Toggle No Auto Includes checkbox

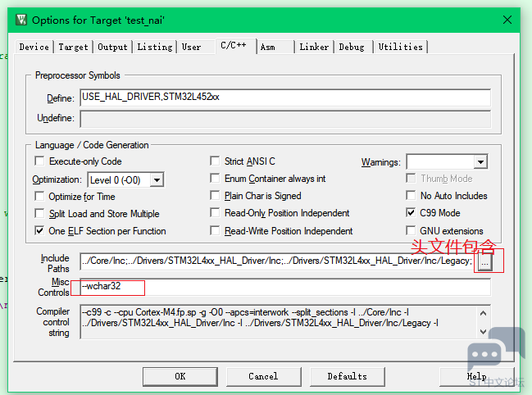[x=411, y=195]
